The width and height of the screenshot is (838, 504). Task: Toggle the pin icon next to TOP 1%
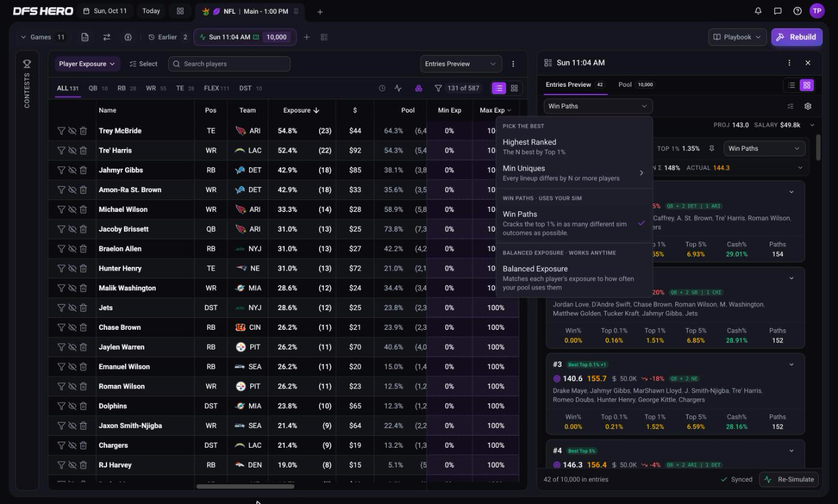pos(712,148)
